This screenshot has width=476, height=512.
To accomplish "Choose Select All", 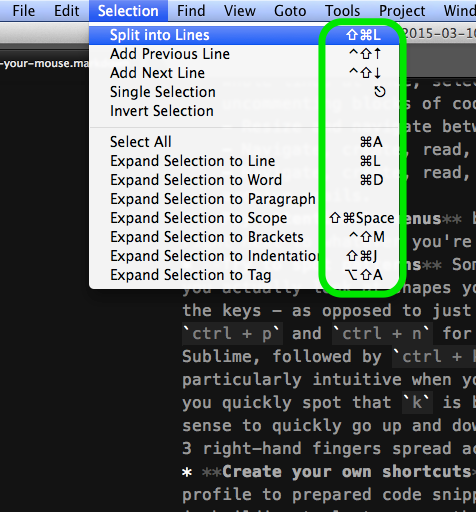I will [244, 142].
